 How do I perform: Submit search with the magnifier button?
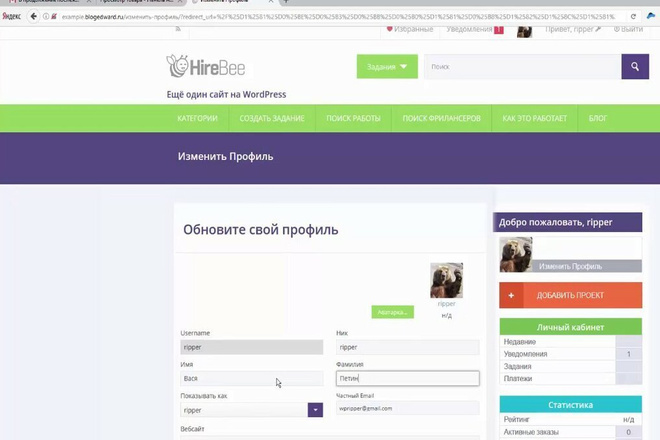click(x=635, y=67)
